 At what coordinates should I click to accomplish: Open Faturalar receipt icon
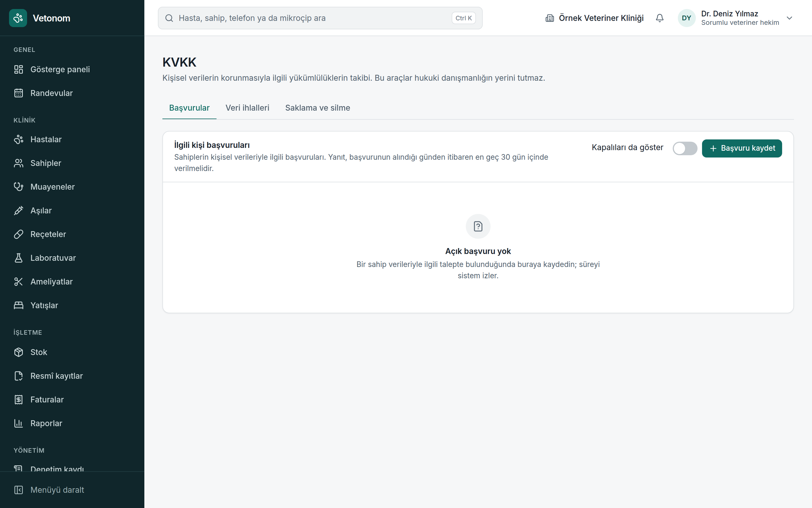pos(18,399)
